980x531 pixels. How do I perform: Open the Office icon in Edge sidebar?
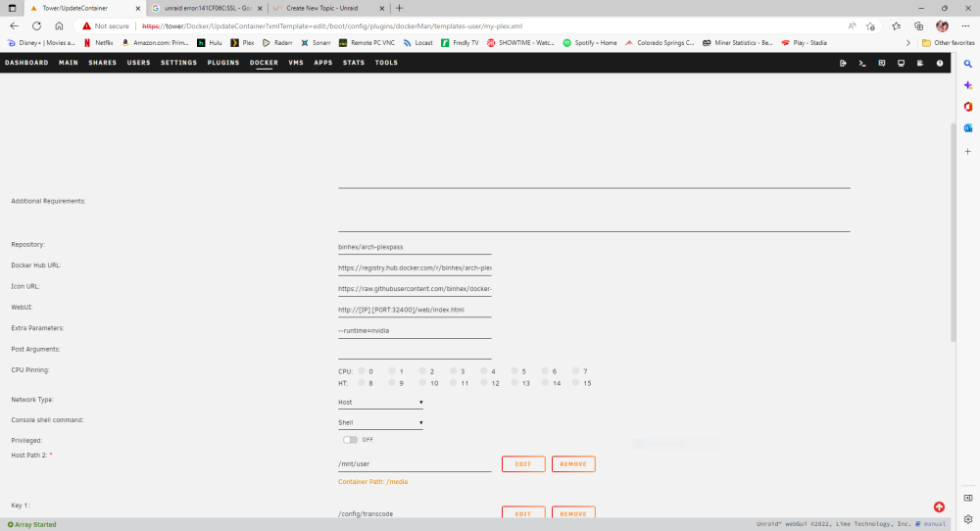tap(967, 107)
